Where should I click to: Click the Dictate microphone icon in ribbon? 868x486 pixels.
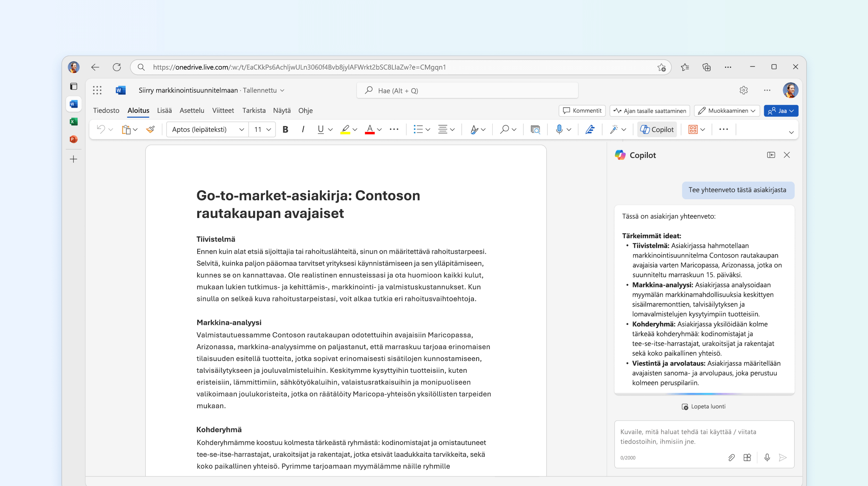[559, 129]
